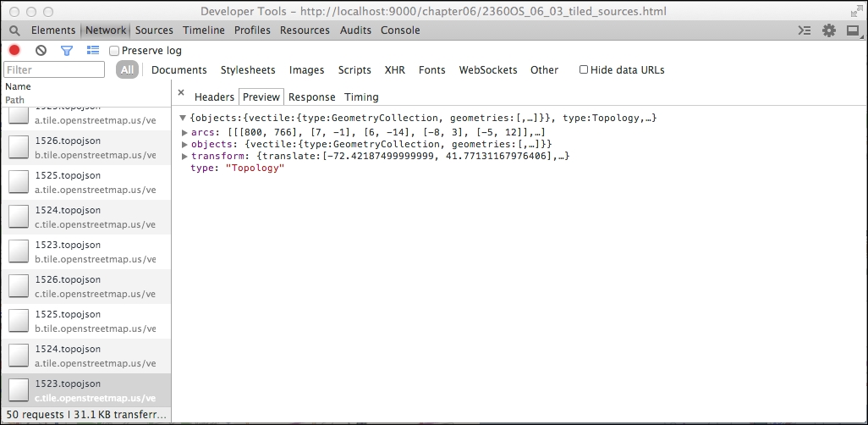Go to the Profiles panel

click(252, 30)
